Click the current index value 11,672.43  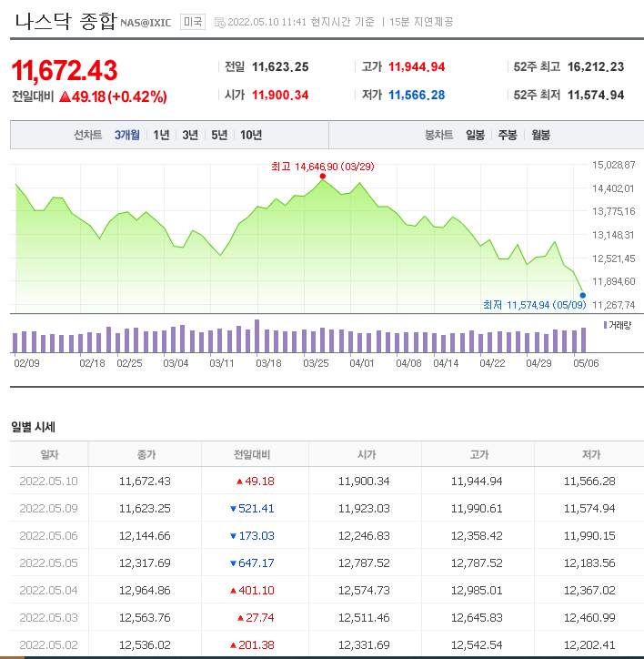tap(65, 70)
